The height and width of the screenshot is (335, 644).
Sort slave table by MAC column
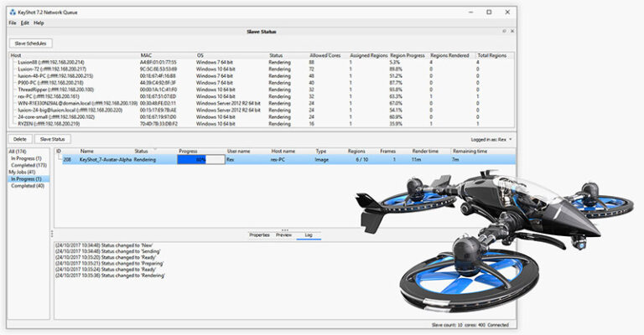pyautogui.click(x=146, y=55)
